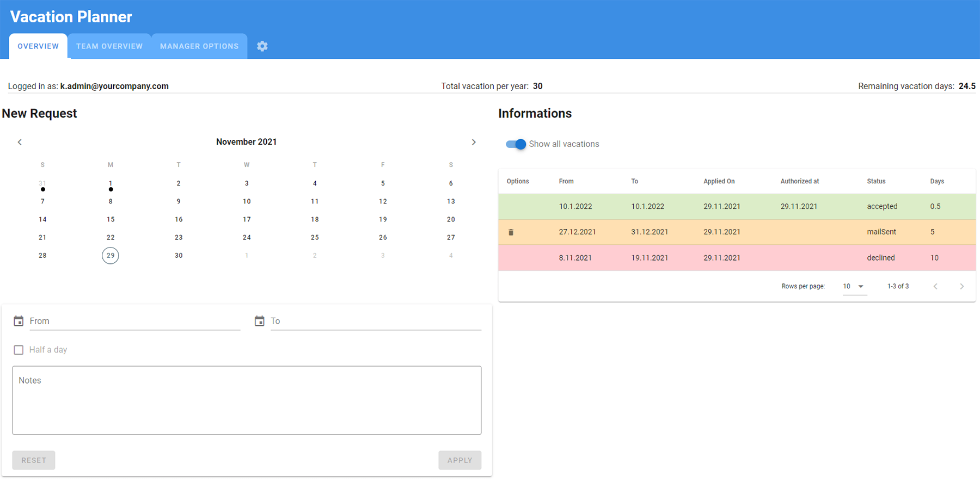Select November 13 in the calendar
980x482 pixels.
coord(451,201)
